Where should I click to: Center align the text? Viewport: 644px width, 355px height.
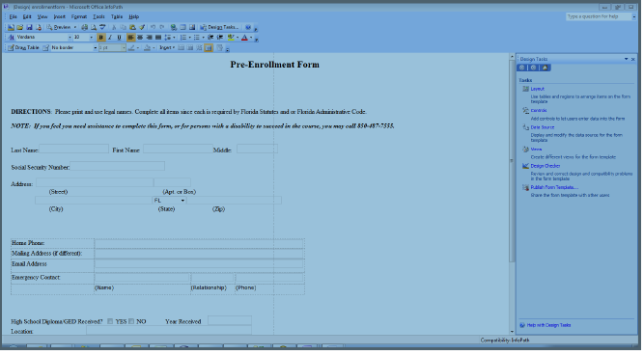pos(140,38)
